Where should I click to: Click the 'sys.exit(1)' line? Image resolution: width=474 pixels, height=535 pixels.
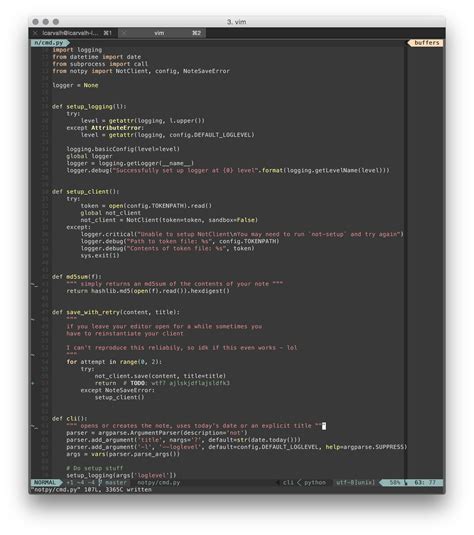pyautogui.click(x=100, y=256)
